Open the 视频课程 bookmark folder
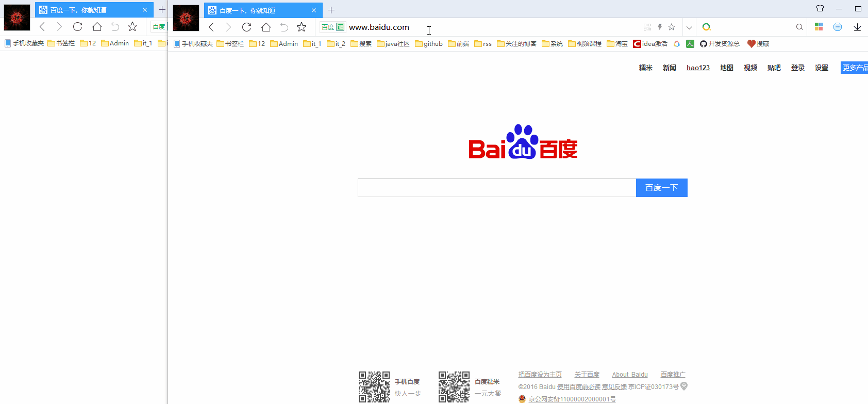868x404 pixels. (x=585, y=44)
